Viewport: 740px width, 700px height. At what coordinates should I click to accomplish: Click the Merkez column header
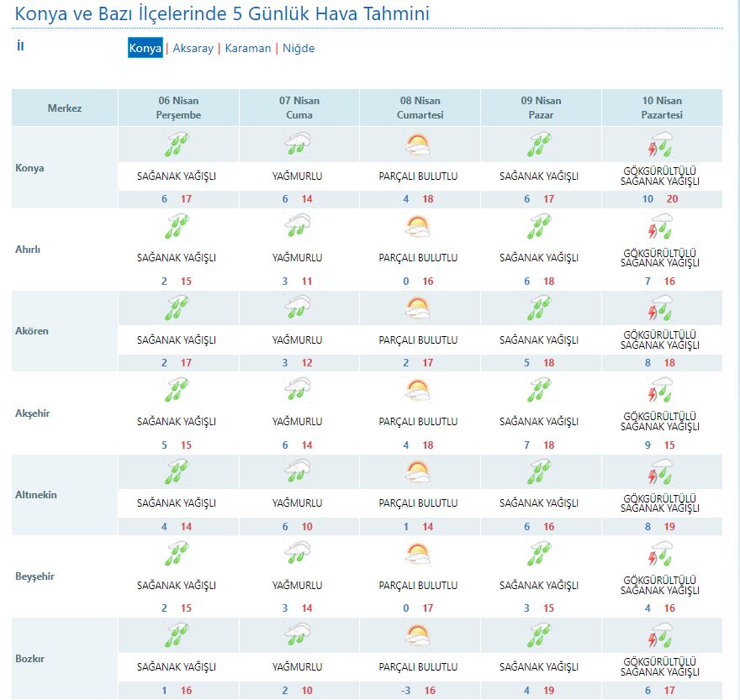click(x=65, y=108)
